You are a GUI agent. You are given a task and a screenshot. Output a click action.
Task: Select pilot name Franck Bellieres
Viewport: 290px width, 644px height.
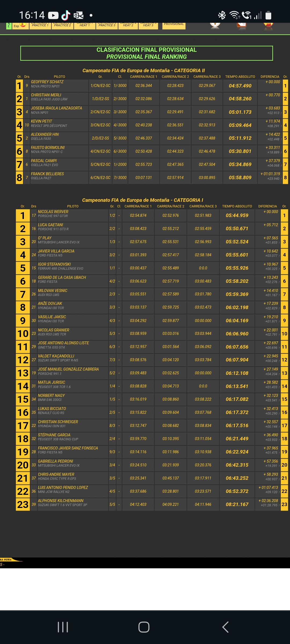point(47,174)
